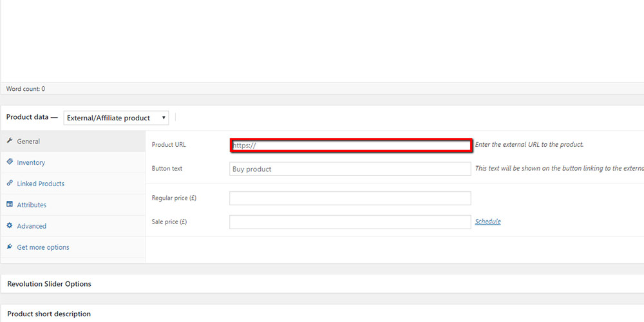The image size is (644, 322).
Task: Click the plug icon beside Get more options
Action: (x=10, y=247)
